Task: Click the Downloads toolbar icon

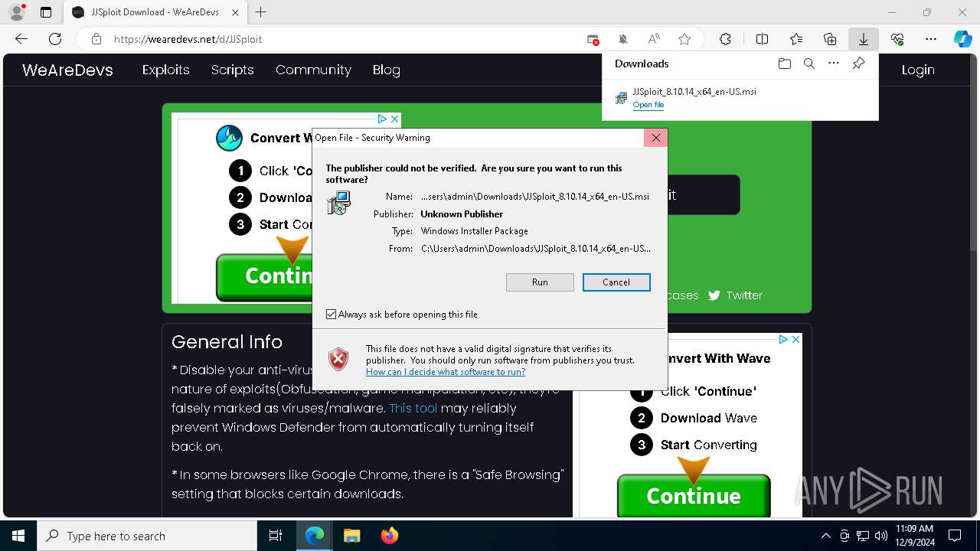Action: point(863,39)
